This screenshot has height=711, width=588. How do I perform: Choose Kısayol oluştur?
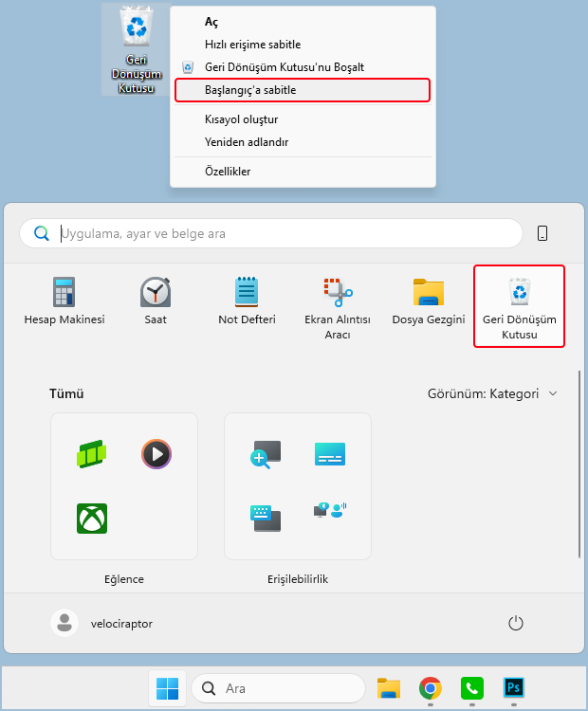coord(303,119)
